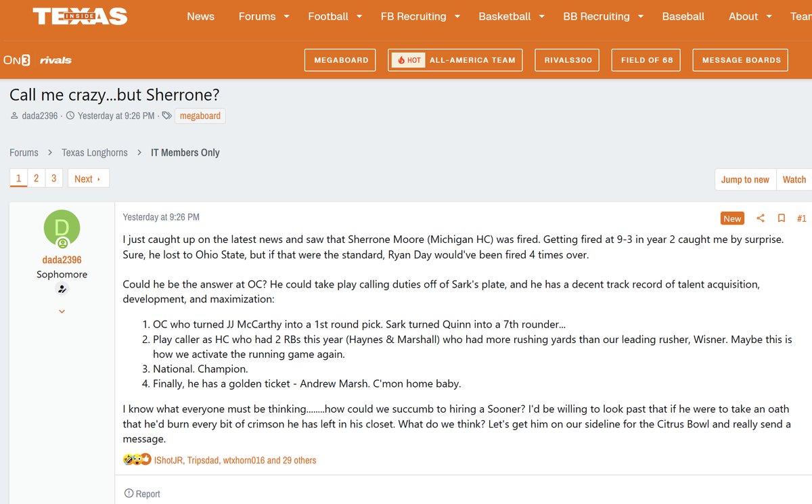Screen dimensions: 812x504
Task: Expand the FB Recruiting dropdown arrow
Action: pyautogui.click(x=457, y=16)
